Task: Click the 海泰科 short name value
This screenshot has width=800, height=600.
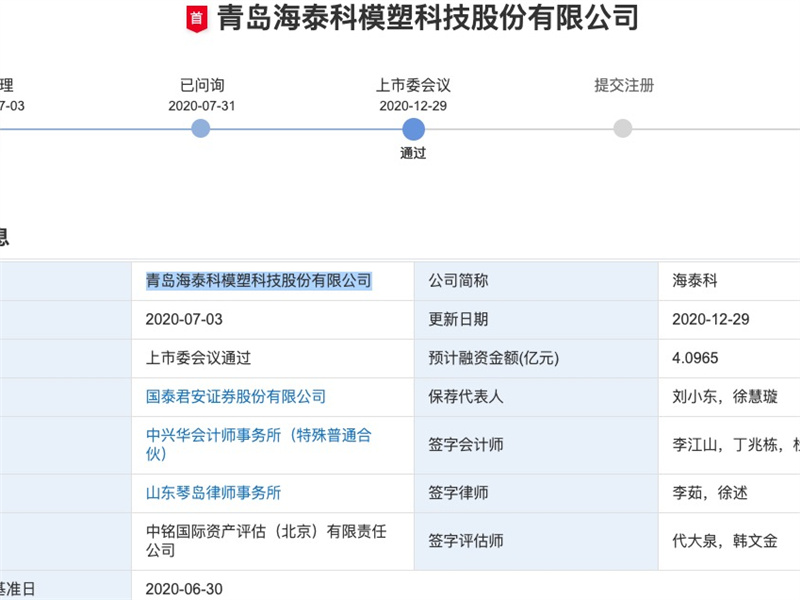Action: pyautogui.click(x=695, y=281)
